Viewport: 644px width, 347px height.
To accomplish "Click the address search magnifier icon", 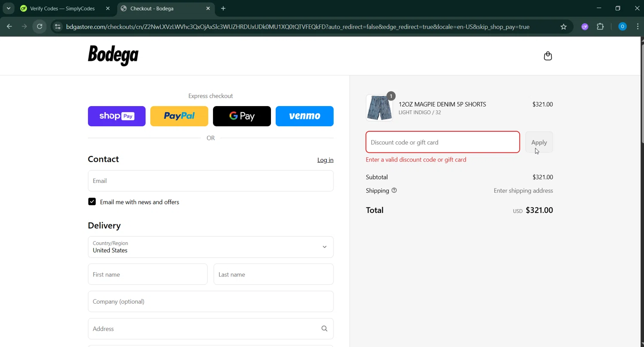I will tap(325, 329).
